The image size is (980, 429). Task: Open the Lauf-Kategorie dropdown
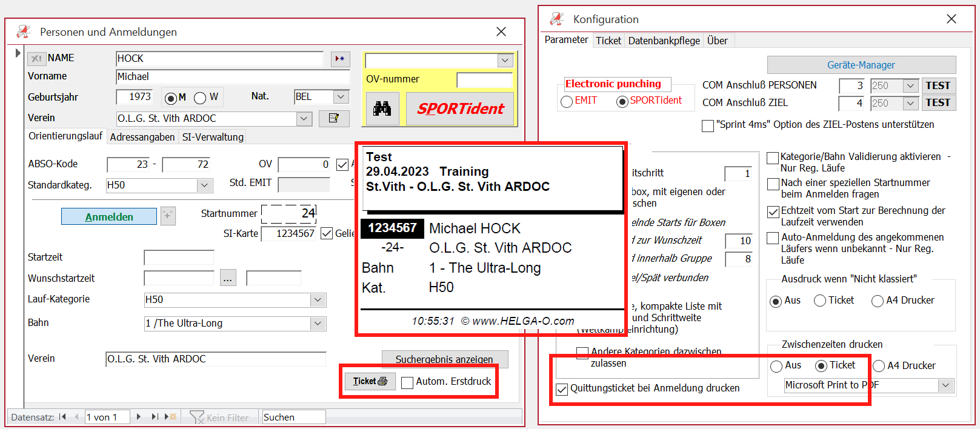tap(318, 300)
